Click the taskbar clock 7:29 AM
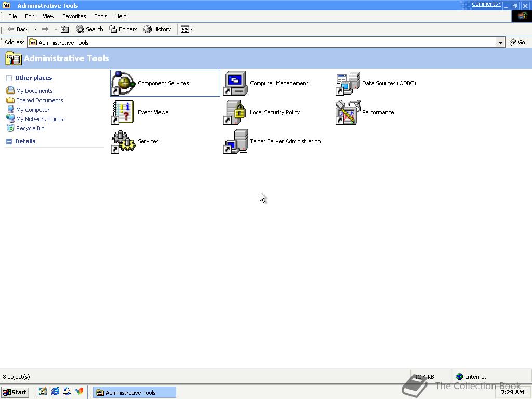 [513, 392]
